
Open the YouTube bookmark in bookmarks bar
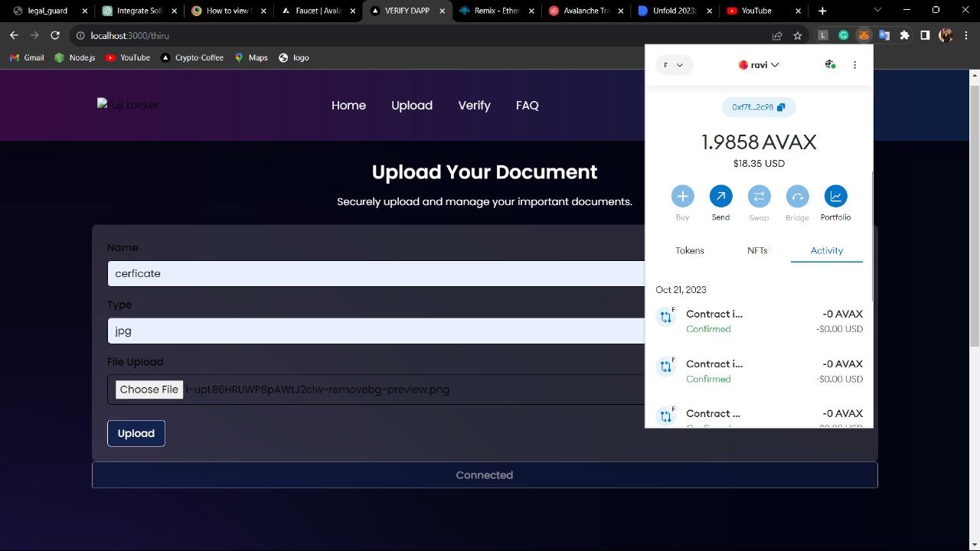pos(128,57)
